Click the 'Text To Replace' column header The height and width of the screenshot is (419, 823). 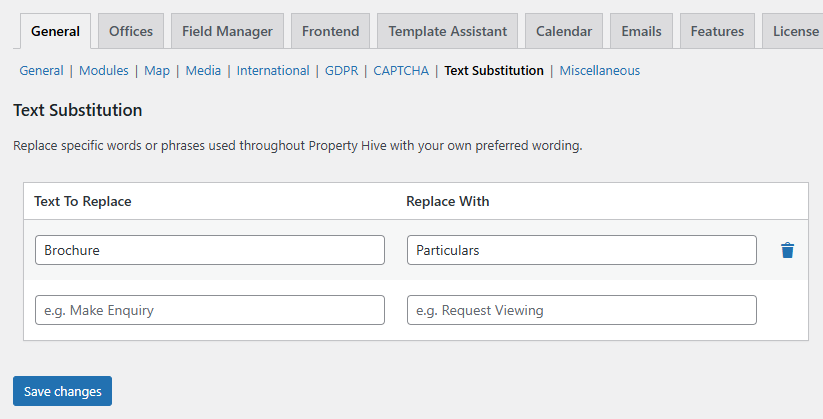tap(83, 201)
